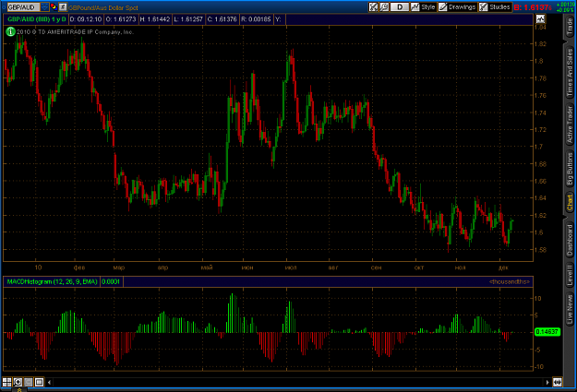Switch to Active Trader side tab
Image resolution: width=577 pixels, height=392 pixels.
(x=570, y=125)
